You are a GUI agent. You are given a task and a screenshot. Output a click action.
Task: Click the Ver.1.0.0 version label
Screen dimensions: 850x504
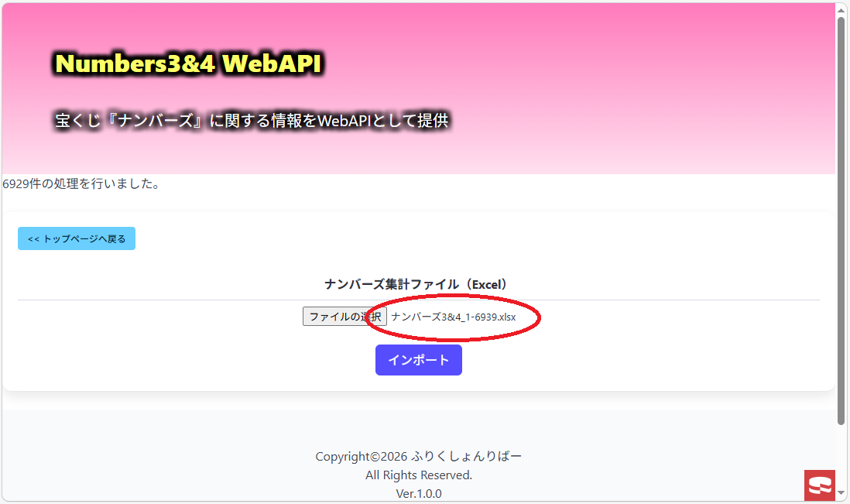tap(419, 494)
